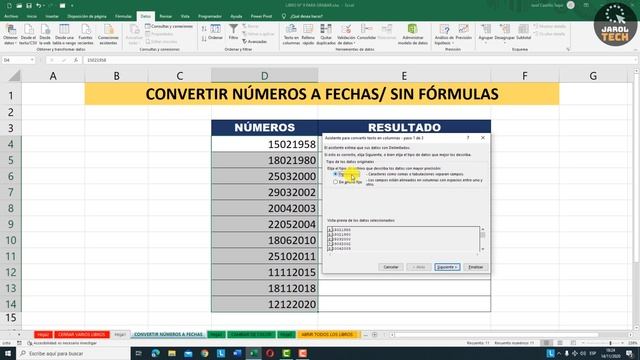
Task: Click Quitar duplicados icon
Action: tap(326, 34)
